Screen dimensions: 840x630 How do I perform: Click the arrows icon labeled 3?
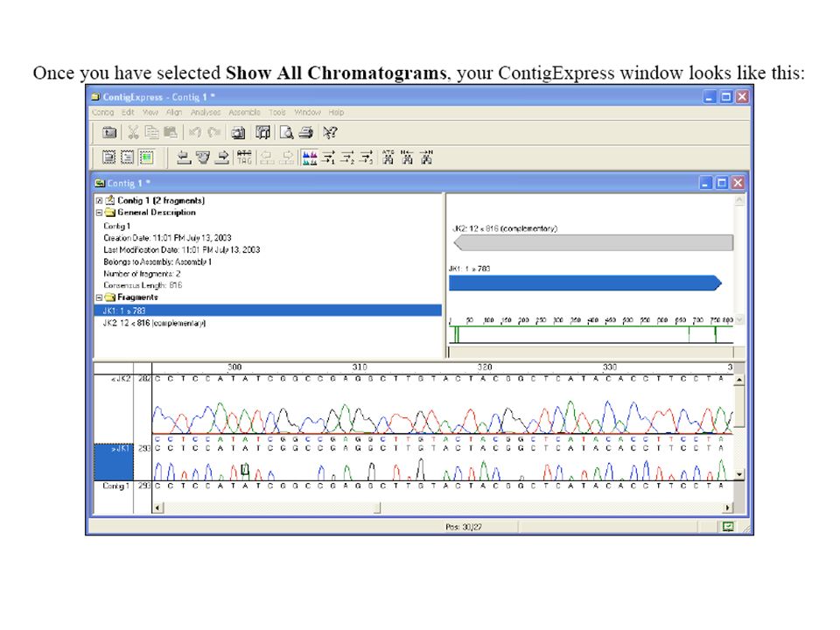coord(366,157)
